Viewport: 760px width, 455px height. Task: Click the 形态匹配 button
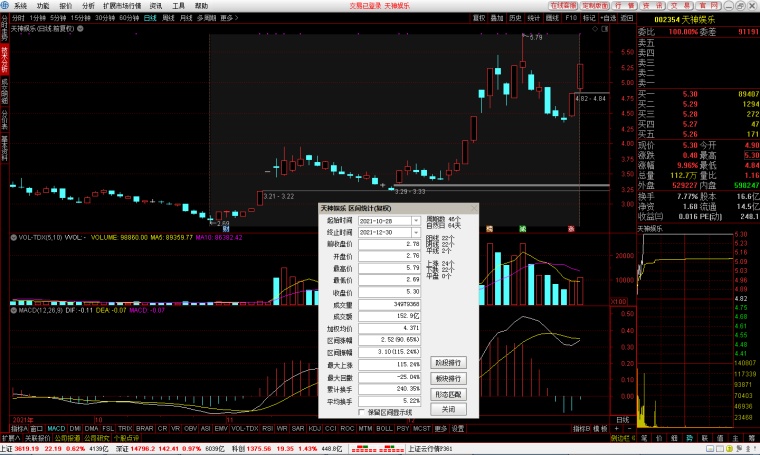click(x=448, y=394)
